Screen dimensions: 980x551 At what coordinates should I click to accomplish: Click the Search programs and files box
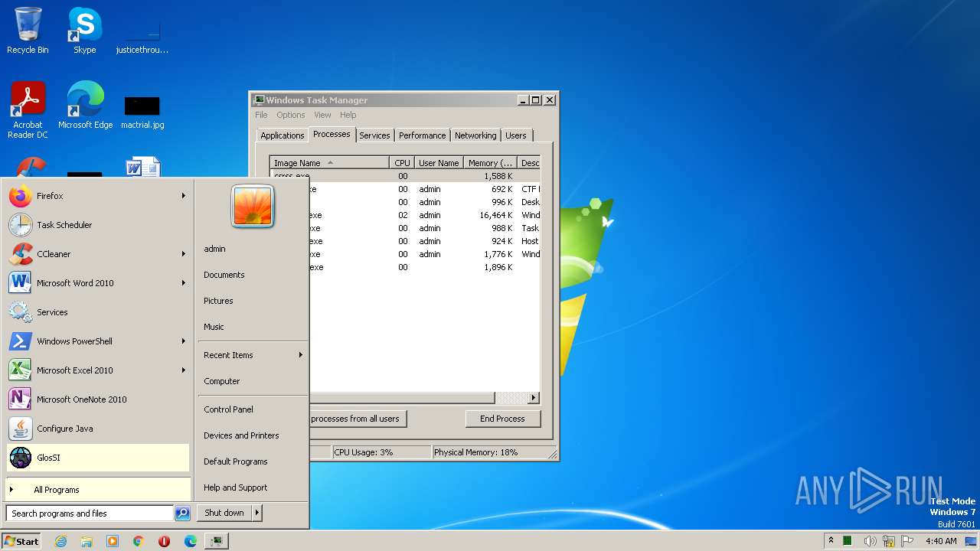click(x=90, y=514)
